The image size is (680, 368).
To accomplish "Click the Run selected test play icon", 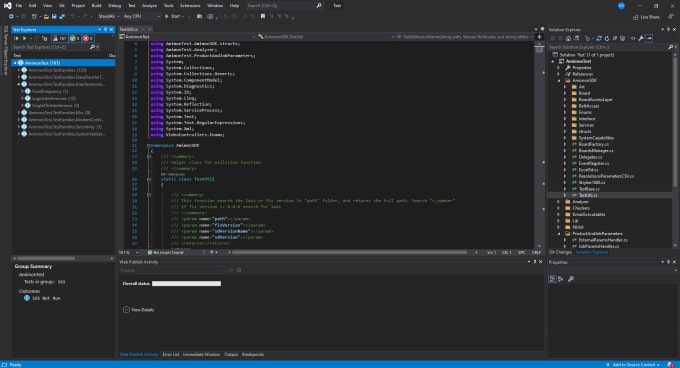I will tap(25, 38).
